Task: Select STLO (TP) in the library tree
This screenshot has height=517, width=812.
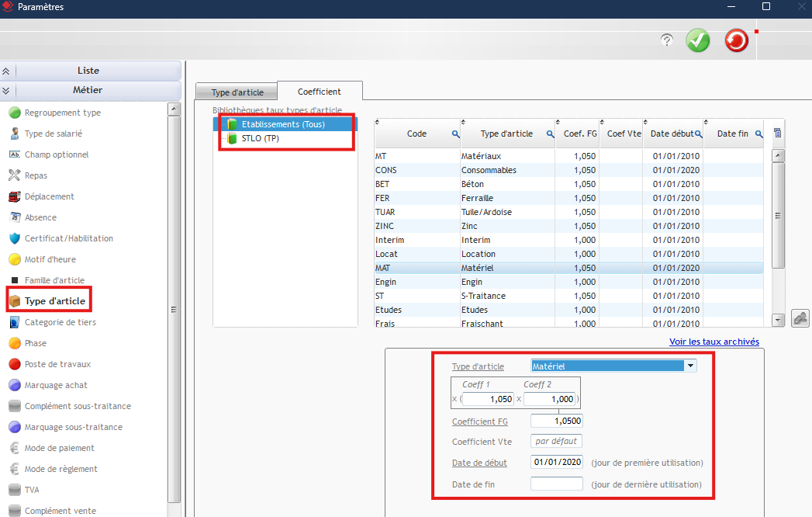Action: tap(260, 138)
